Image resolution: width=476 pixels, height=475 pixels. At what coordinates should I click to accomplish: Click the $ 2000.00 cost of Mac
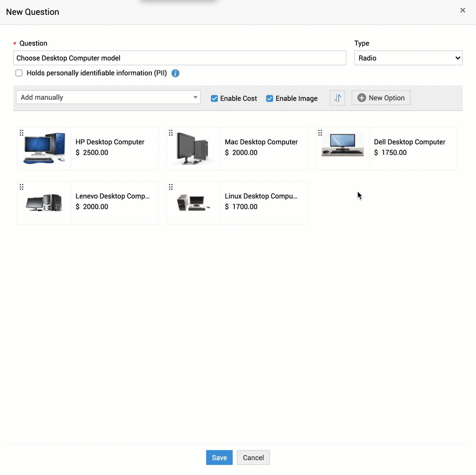pyautogui.click(x=241, y=152)
